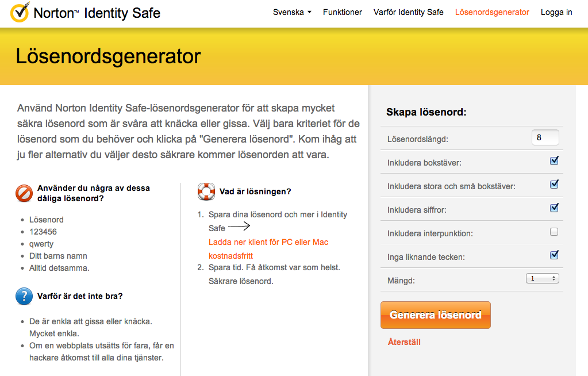Click the Norton checkmark logo icon
The height and width of the screenshot is (376, 588).
click(20, 13)
